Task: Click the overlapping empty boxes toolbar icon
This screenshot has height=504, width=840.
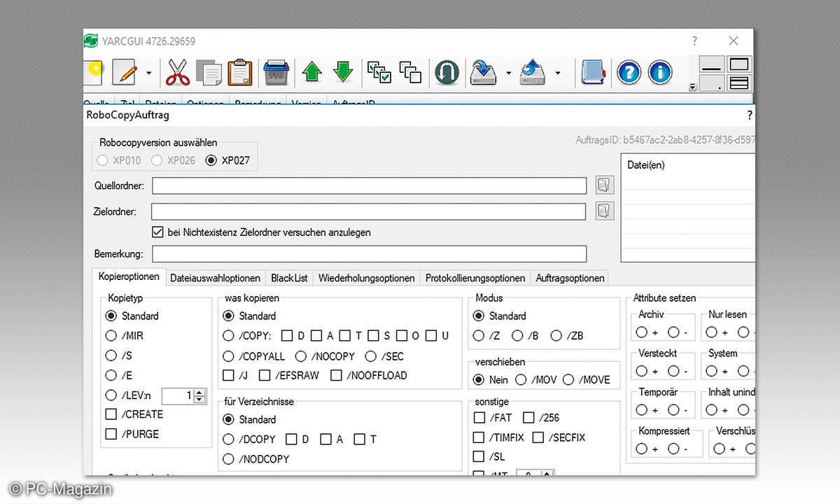Action: [410, 72]
